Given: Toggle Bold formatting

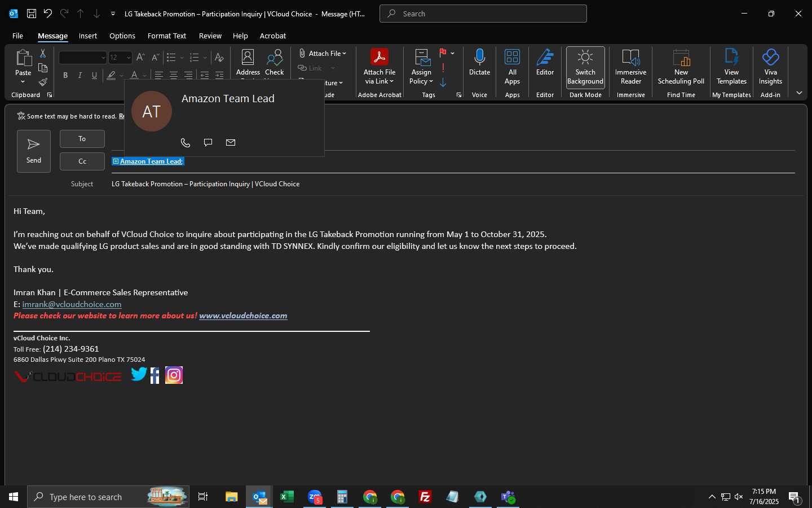Looking at the screenshot, I should click(65, 75).
